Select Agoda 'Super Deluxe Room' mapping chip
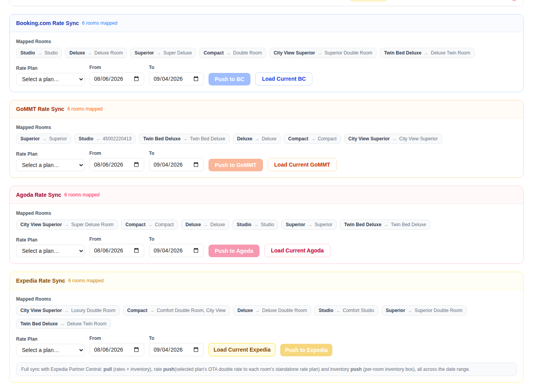Viewport: 533px width, 392px height. [x=67, y=225]
